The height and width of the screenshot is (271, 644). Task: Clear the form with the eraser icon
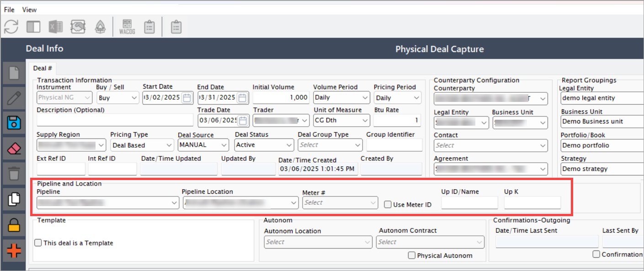click(x=14, y=148)
